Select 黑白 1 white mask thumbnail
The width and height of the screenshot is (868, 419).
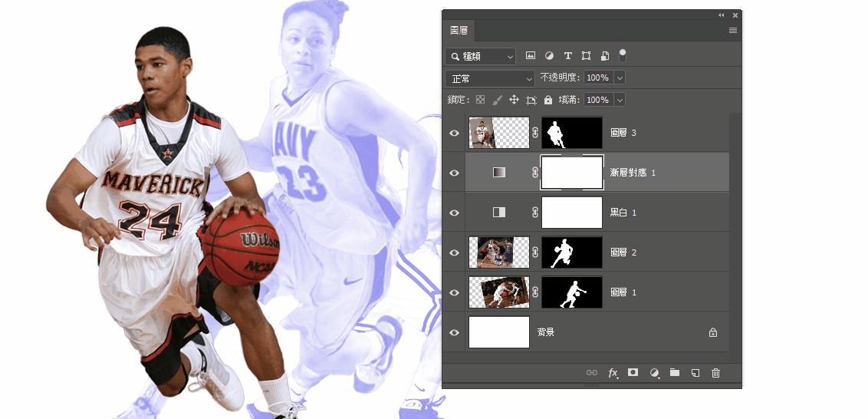(572, 213)
